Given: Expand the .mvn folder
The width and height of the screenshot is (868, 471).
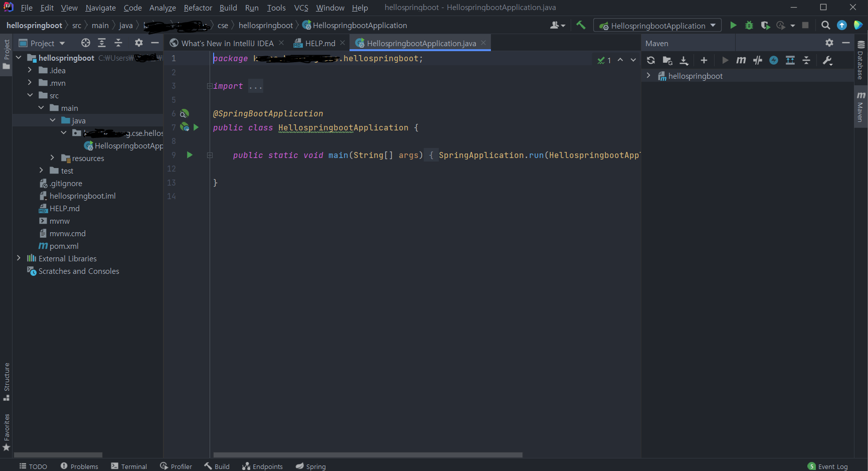Looking at the screenshot, I should click(x=30, y=83).
